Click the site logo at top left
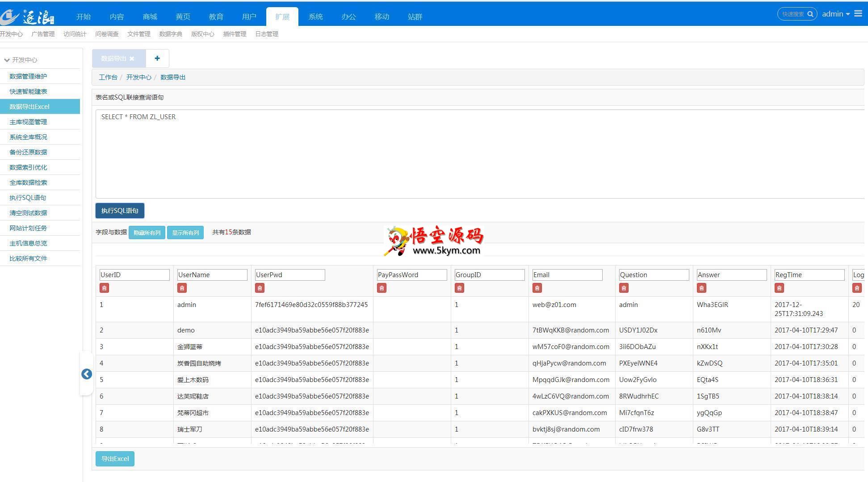Image resolution: width=868 pixels, height=482 pixels. (x=27, y=17)
